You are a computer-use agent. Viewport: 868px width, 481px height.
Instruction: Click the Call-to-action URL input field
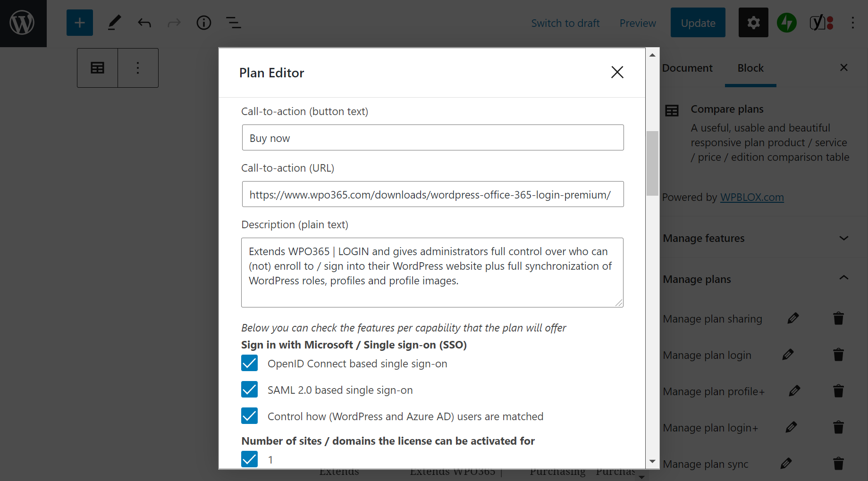pyautogui.click(x=433, y=194)
